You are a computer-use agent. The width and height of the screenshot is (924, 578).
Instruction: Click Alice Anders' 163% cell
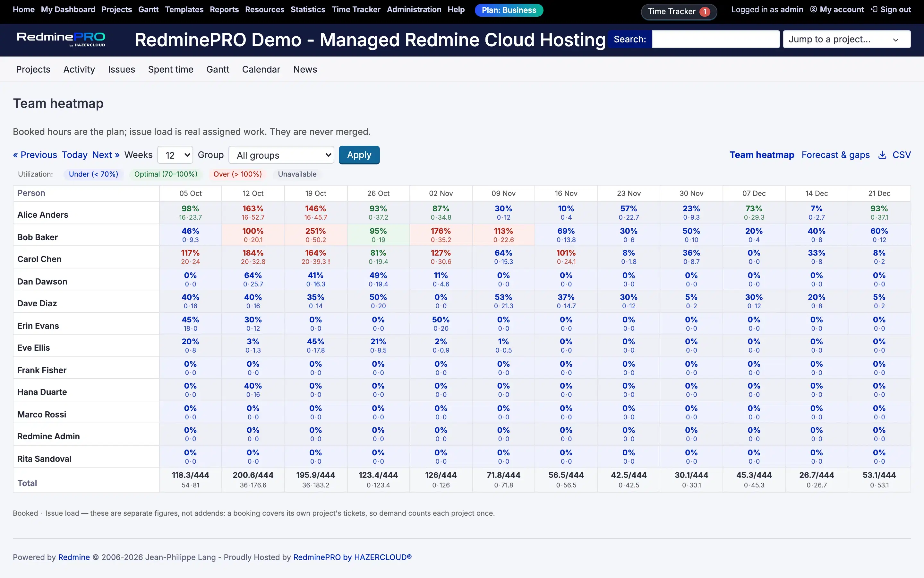click(253, 213)
